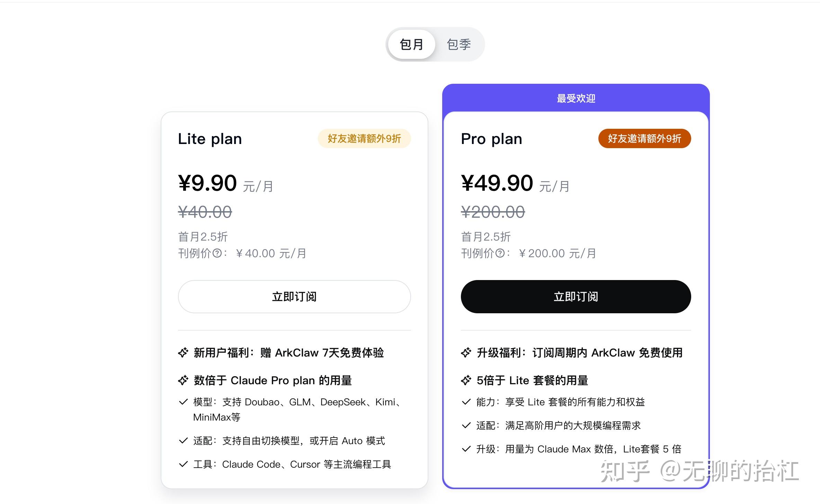The image size is (820, 504).
Task: Click the ¥9.90 price
Action: coord(207,183)
